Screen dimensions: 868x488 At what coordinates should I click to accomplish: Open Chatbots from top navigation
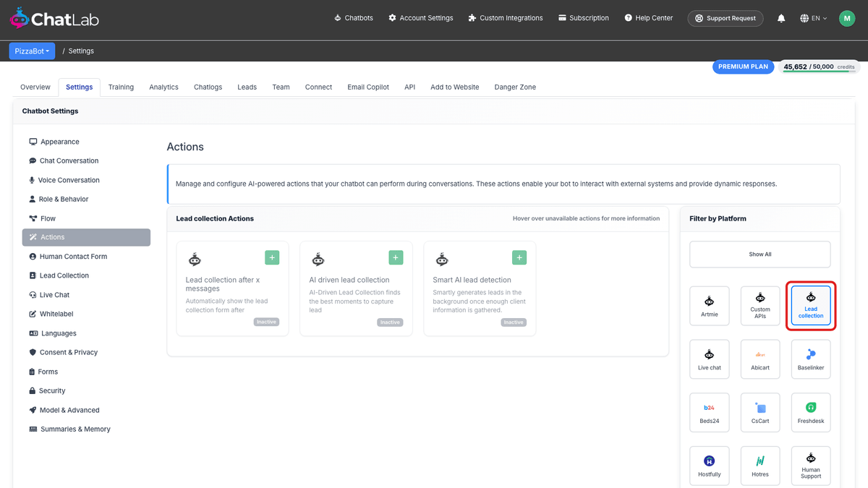click(354, 18)
